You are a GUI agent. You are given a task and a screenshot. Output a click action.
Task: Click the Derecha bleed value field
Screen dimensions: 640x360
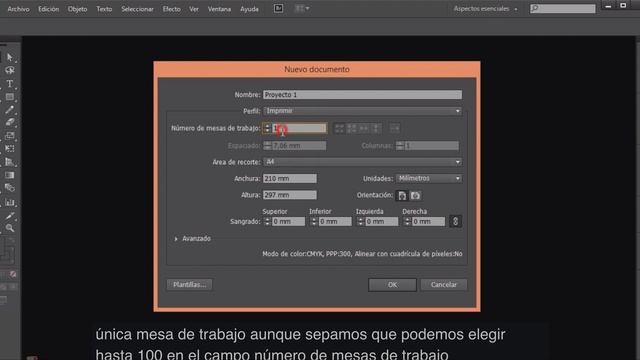pyautogui.click(x=428, y=221)
